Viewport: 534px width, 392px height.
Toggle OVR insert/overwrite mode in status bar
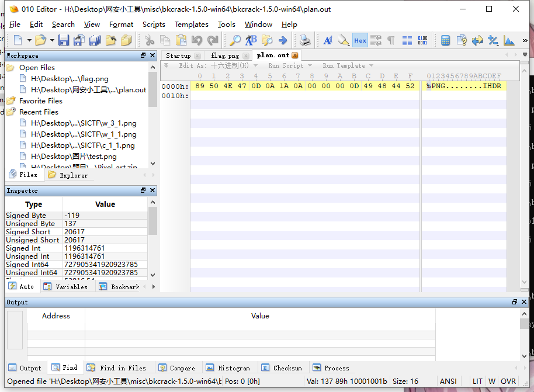(x=508, y=381)
